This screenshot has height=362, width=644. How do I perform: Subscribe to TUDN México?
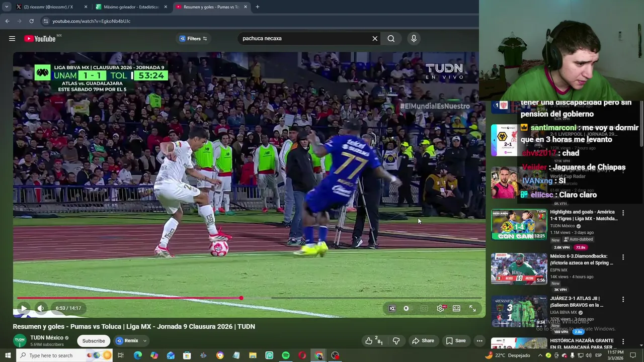[94, 341]
